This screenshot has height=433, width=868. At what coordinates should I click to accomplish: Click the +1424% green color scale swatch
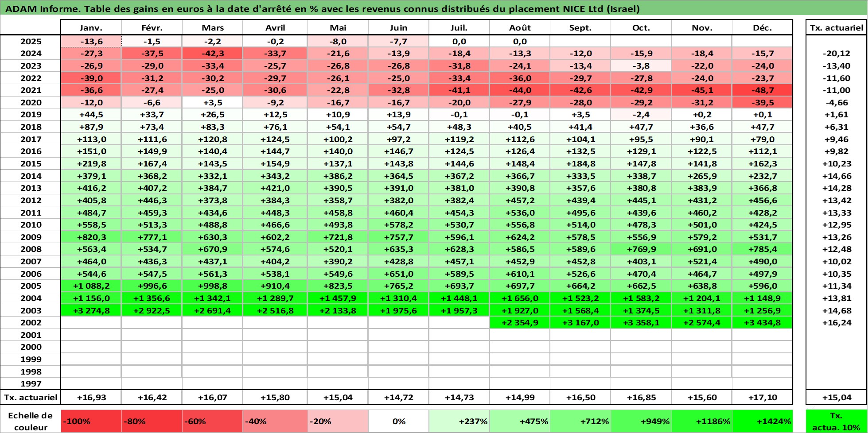(x=762, y=421)
